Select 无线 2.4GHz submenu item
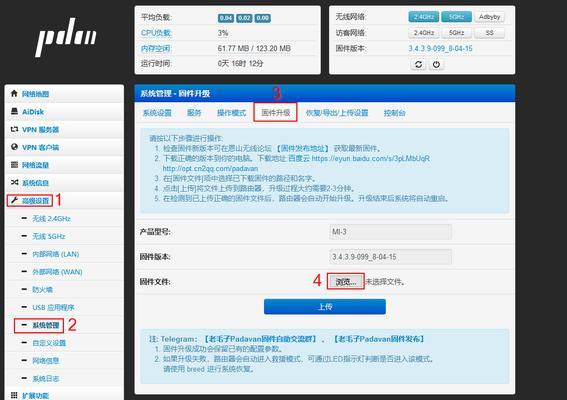567x400 pixels. click(x=51, y=218)
